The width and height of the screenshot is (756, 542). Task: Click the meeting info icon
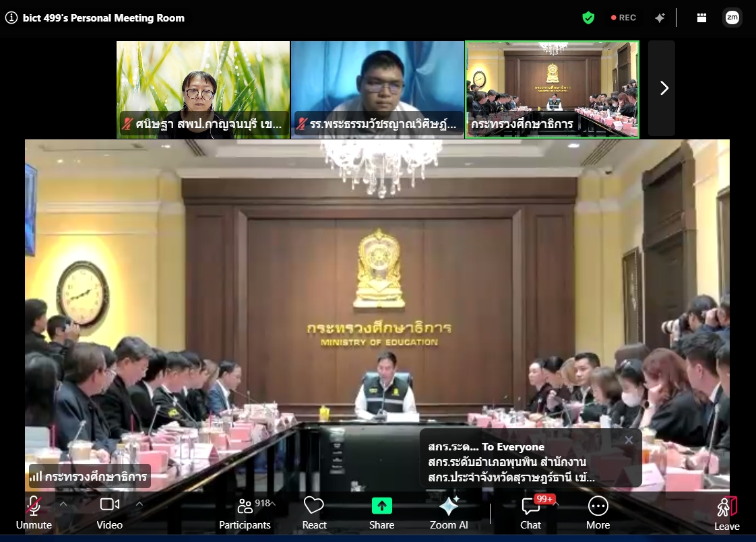[11, 18]
